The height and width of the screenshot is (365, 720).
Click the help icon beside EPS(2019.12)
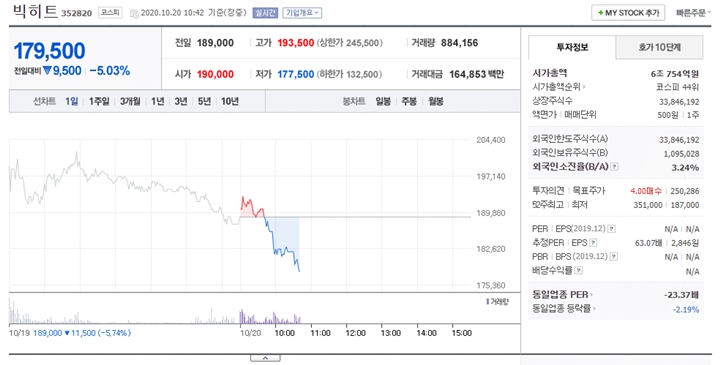[x=612, y=229]
